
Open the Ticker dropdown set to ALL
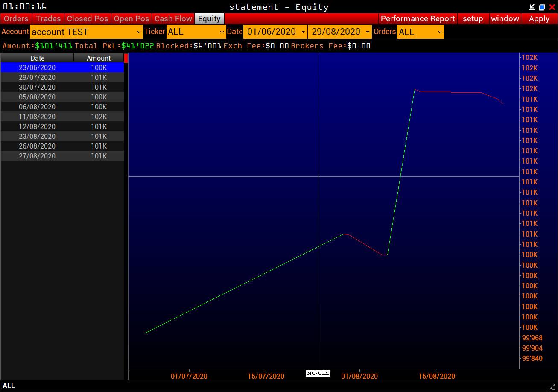click(x=196, y=32)
